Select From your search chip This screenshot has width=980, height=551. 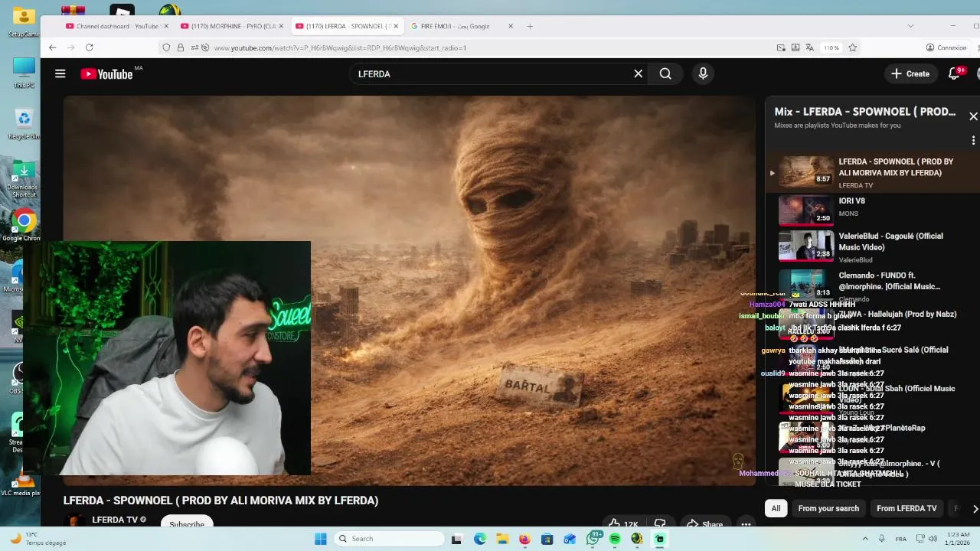828,508
